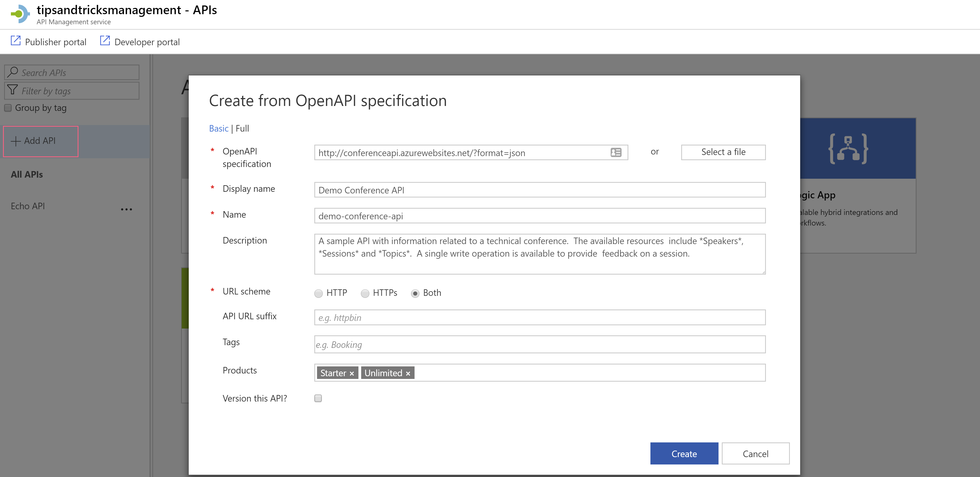Screen dimensions: 980x477
Task: Open the Developer portal external link icon
Action: pos(105,41)
